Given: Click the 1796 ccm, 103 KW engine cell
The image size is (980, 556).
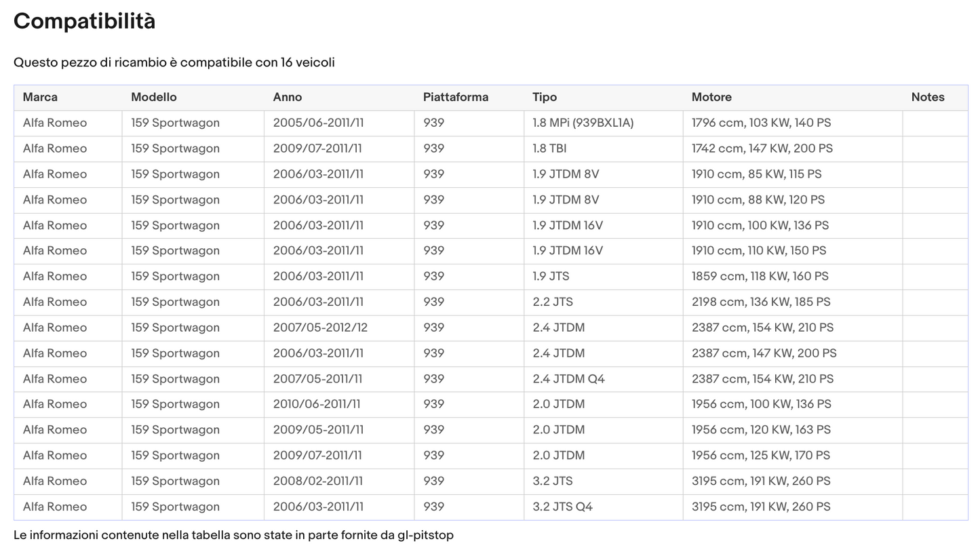Looking at the screenshot, I should tap(760, 123).
